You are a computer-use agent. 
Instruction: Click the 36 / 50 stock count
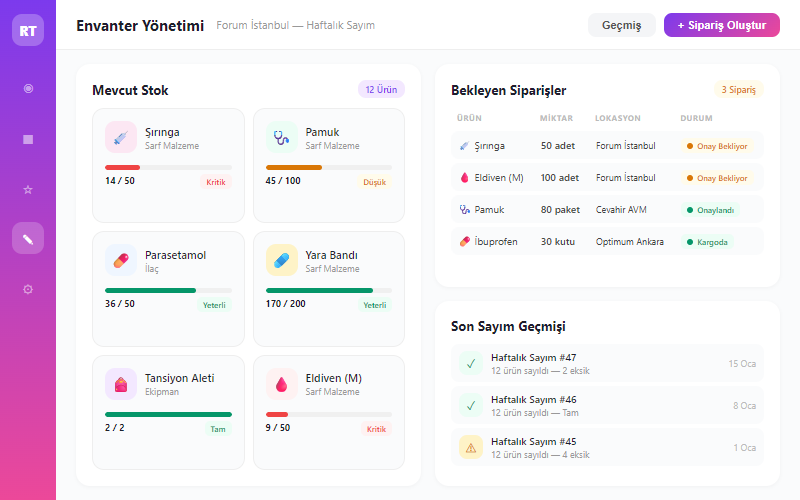coord(120,304)
